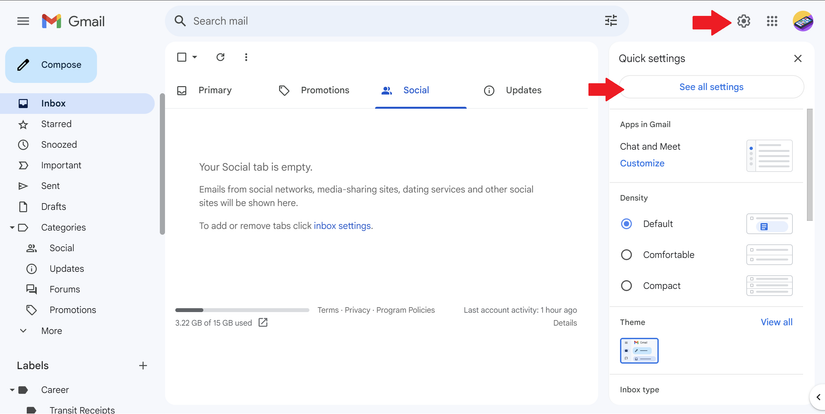Select Compact density radio button
The width and height of the screenshot is (825, 414).
coord(627,286)
